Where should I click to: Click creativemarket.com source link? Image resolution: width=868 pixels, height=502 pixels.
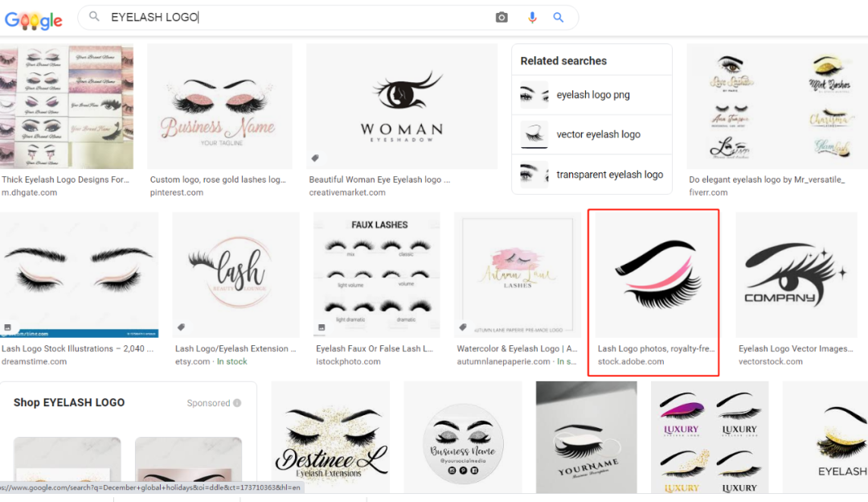click(x=347, y=192)
